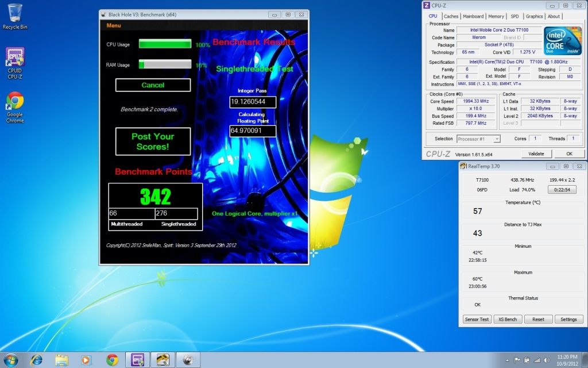Click the Validate button in CPU-Z

click(x=536, y=154)
